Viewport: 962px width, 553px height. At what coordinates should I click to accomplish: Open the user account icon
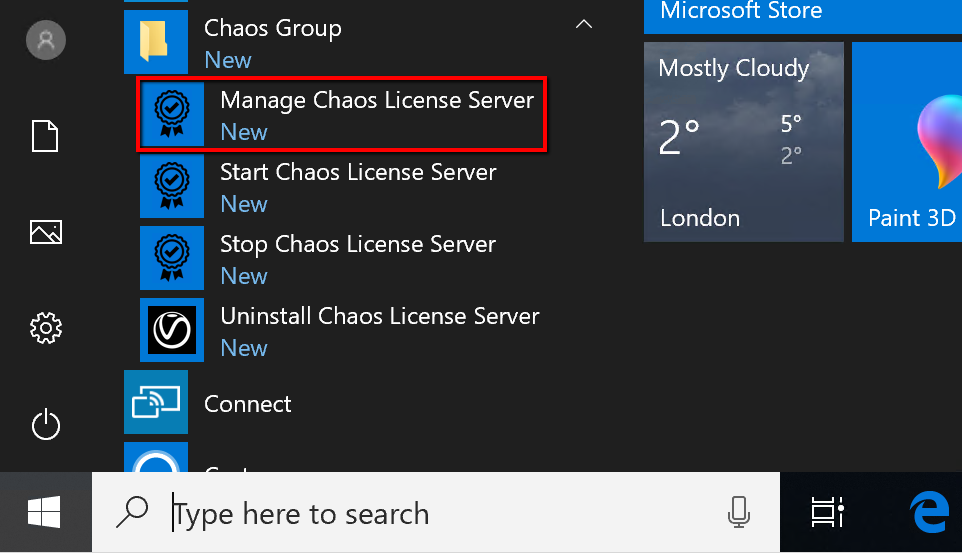(x=46, y=41)
